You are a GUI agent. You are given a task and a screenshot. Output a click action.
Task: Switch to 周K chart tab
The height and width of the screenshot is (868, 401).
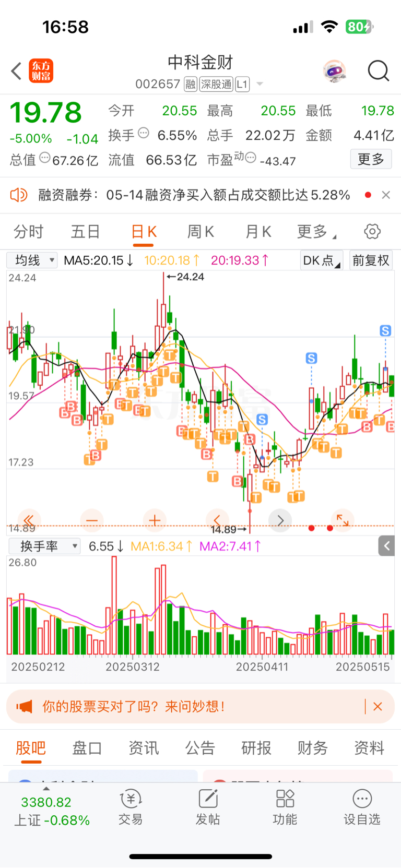click(200, 231)
